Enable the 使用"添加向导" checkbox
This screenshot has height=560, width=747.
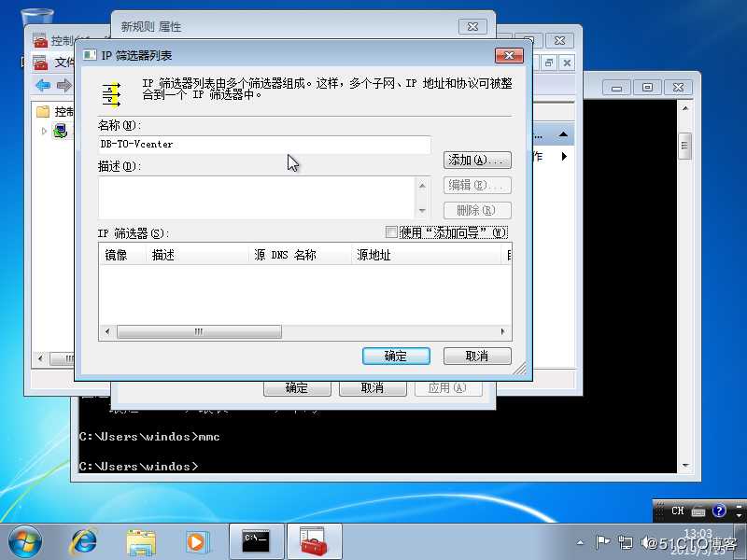coord(391,231)
